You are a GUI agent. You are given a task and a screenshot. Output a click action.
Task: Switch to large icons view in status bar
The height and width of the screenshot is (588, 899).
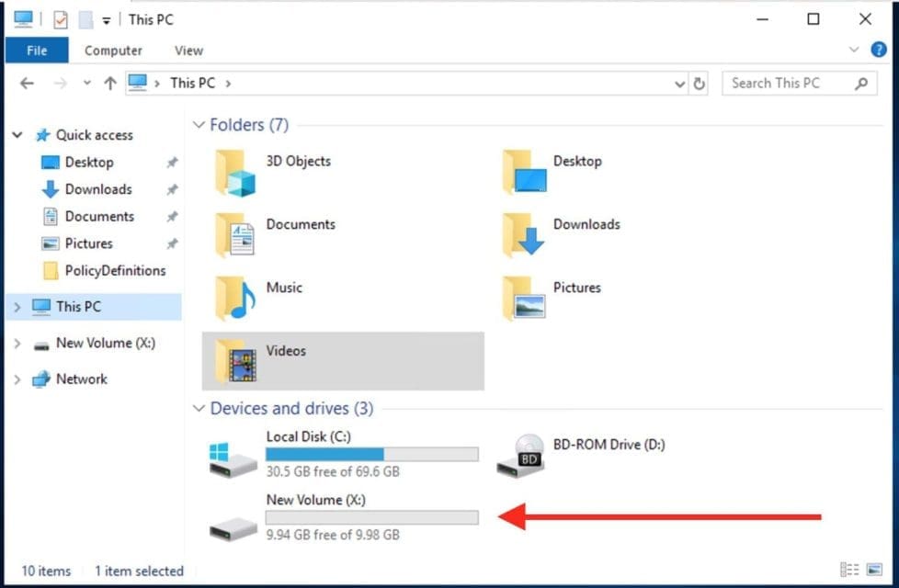(x=876, y=571)
